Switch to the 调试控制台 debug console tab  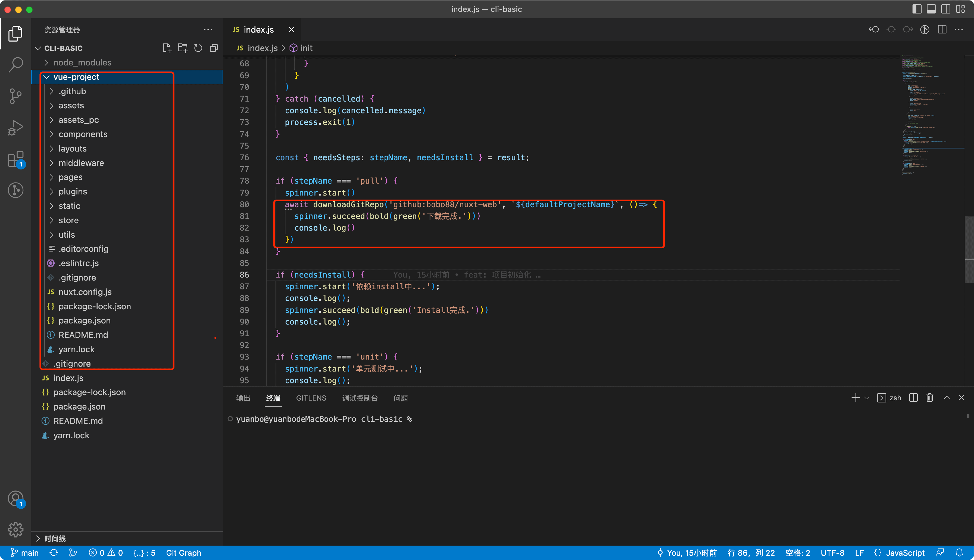point(360,398)
